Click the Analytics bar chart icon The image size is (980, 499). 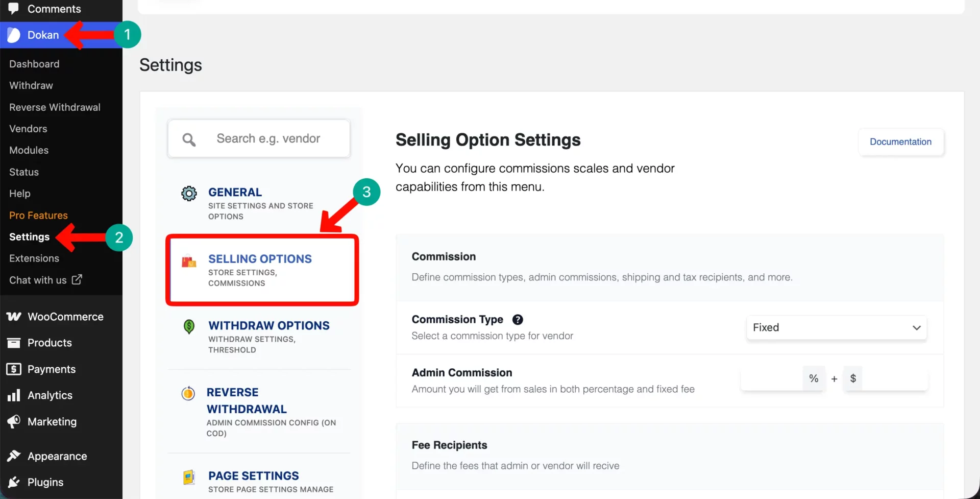[x=14, y=395]
